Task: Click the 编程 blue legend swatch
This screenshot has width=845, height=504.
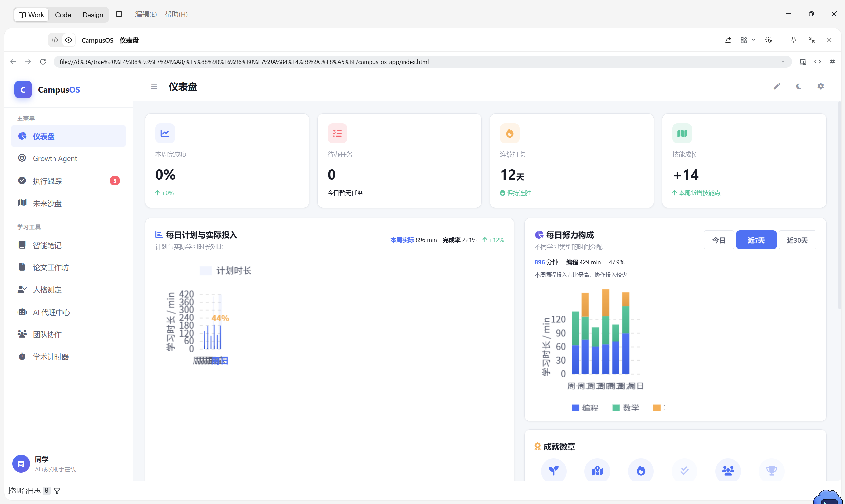Action: point(575,408)
